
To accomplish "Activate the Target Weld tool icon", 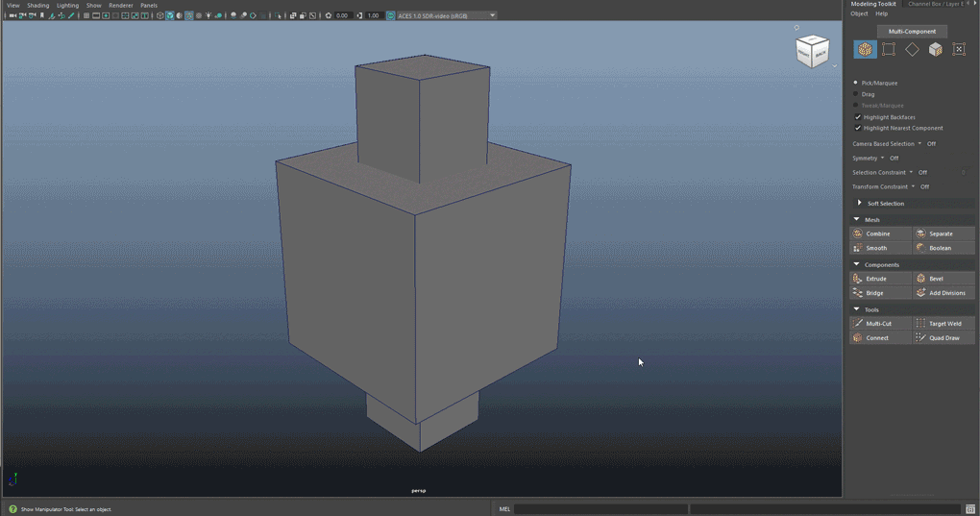I will pos(920,324).
